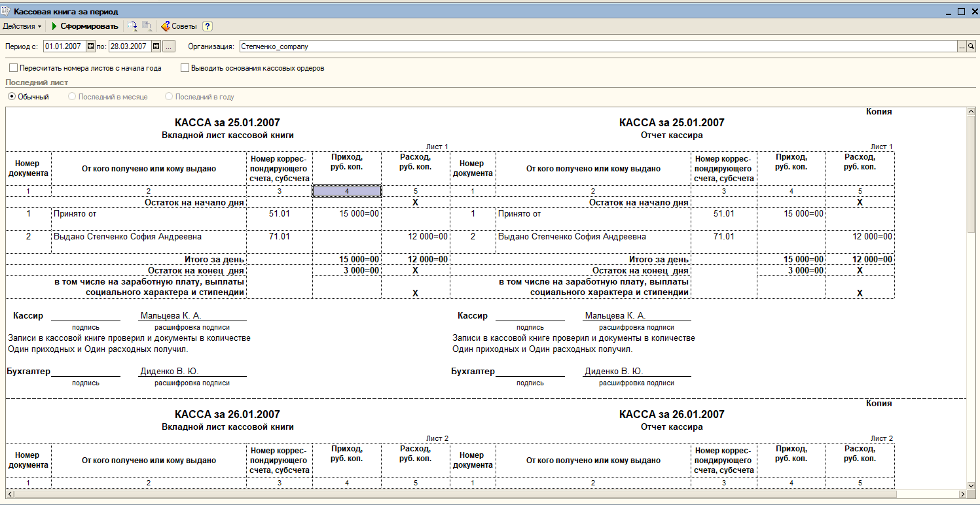Click the Организация field with Степченко_company
This screenshot has height=505, width=980.
598,46
